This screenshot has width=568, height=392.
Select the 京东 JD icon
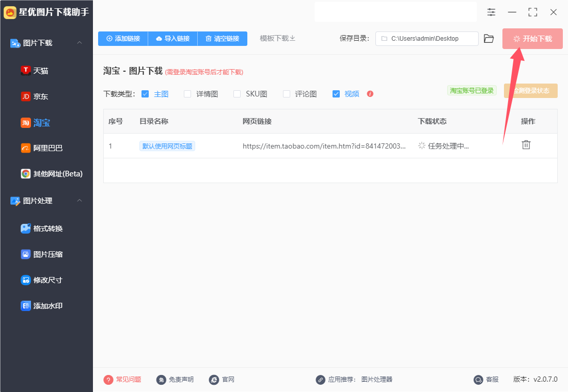pyautogui.click(x=26, y=96)
